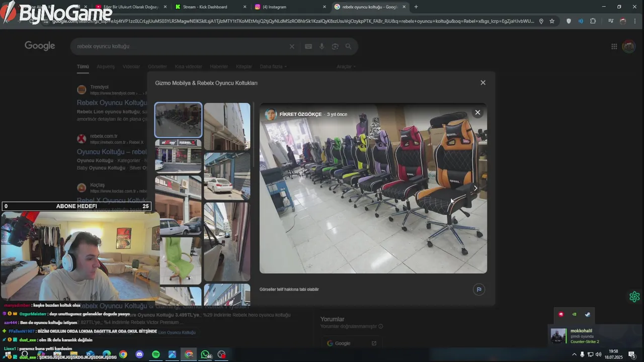This screenshot has height=362, width=644.
Task: Open the Chrome profile avatar
Action: [x=623, y=21]
